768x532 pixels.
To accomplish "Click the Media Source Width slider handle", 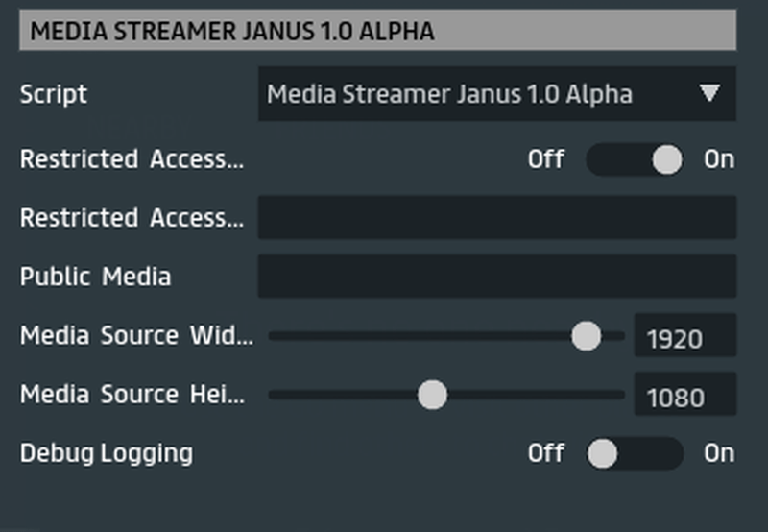I will [x=586, y=336].
